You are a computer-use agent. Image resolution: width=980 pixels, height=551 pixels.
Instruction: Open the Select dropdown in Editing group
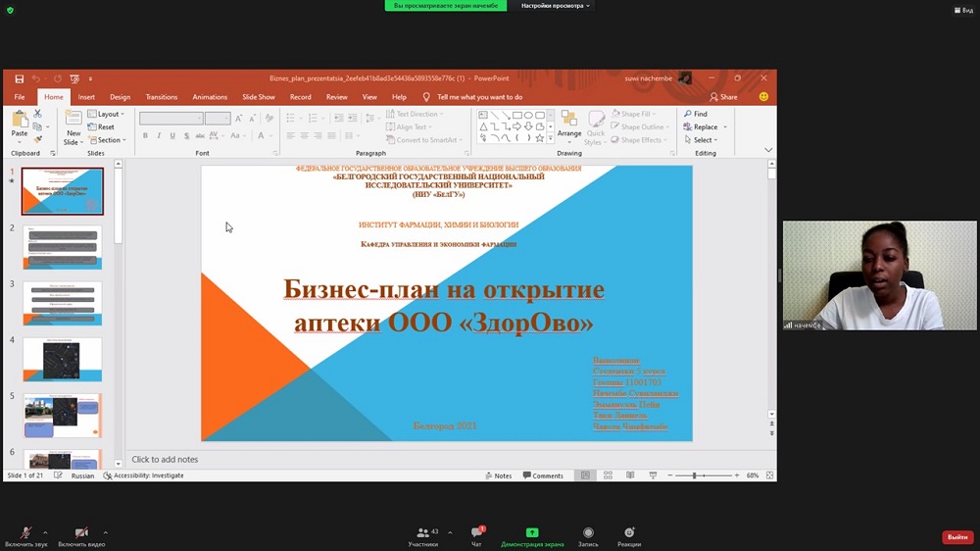[704, 140]
